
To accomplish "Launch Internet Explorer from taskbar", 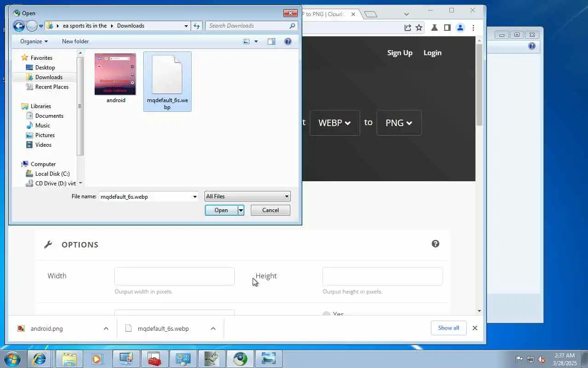I will point(40,359).
